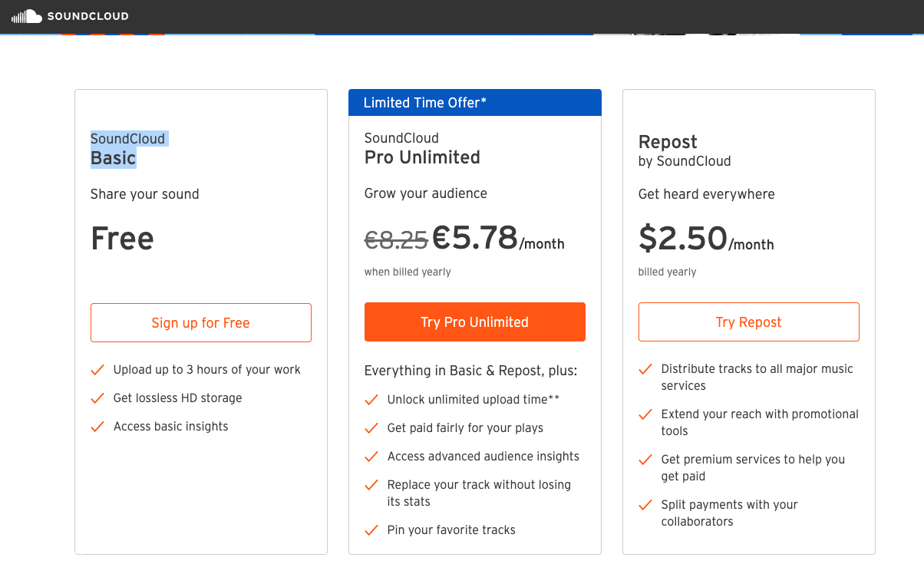Image resolution: width=924 pixels, height=574 pixels.
Task: Click the Limited Time Offer banner
Action: (475, 103)
